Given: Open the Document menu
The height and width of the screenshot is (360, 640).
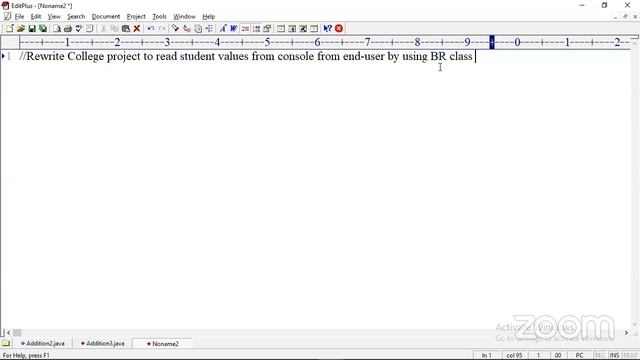Looking at the screenshot, I should coord(106,17).
